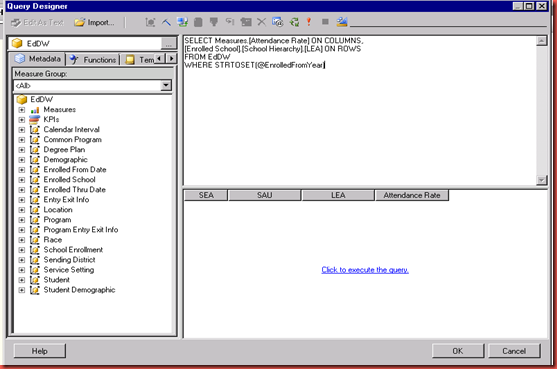Image resolution: width=557 pixels, height=369 pixels.
Task: Open cube selection ellipsis button
Action: (168, 43)
